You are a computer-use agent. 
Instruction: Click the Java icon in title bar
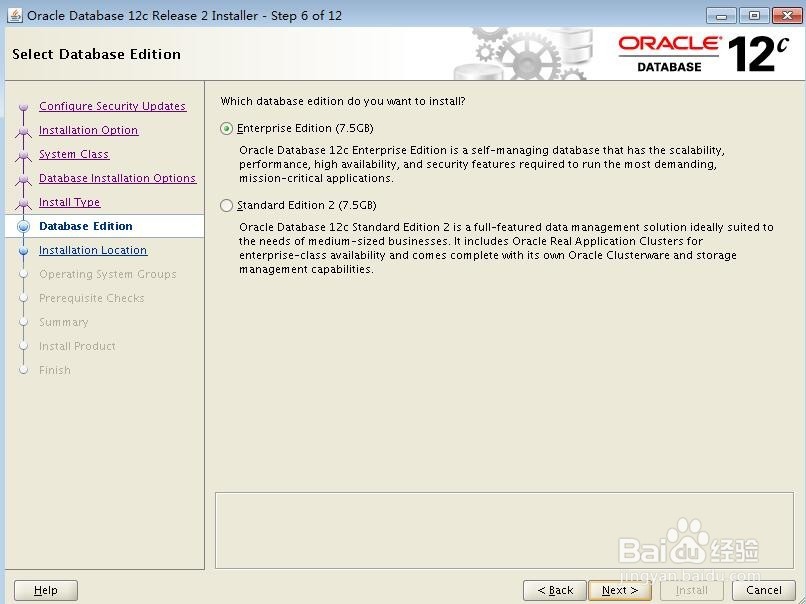[15, 15]
